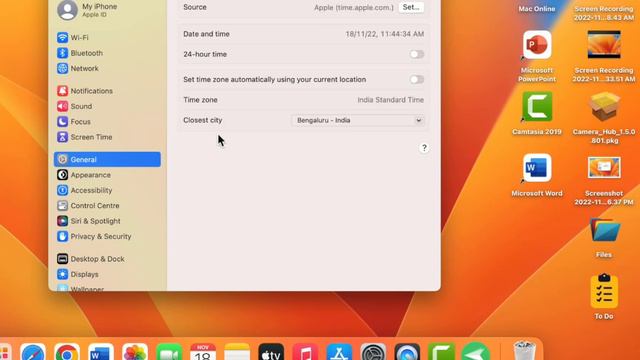Launch Google Chrome from the Dock

(67, 352)
